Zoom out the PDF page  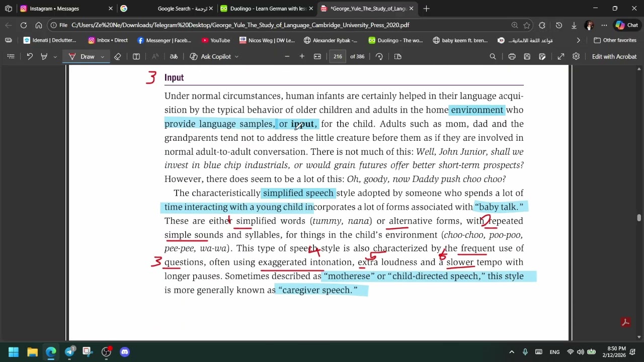click(287, 56)
